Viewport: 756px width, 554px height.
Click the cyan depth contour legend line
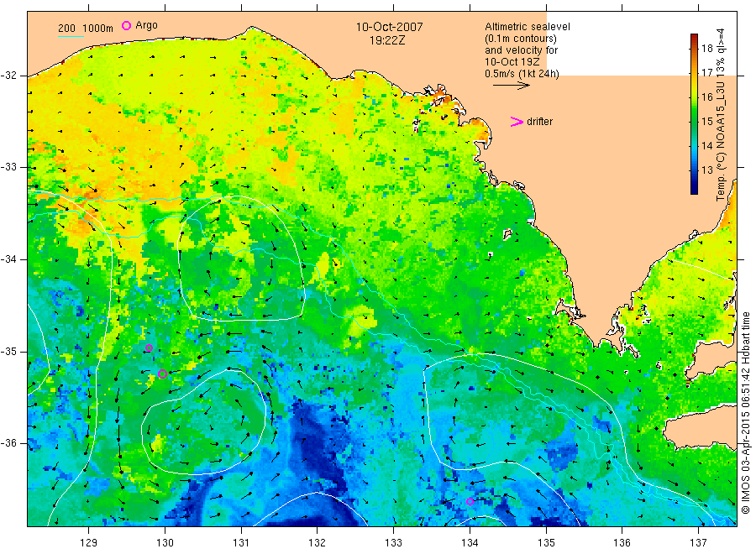[x=71, y=36]
